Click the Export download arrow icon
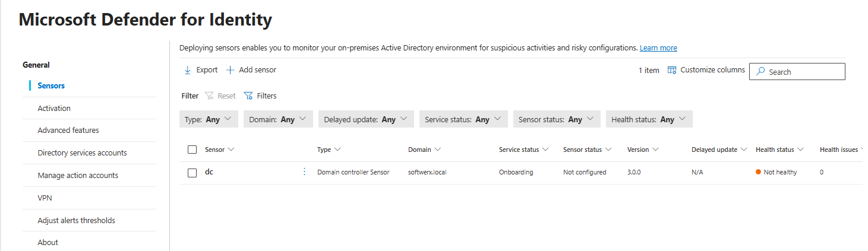The width and height of the screenshot is (868, 251). pos(188,70)
